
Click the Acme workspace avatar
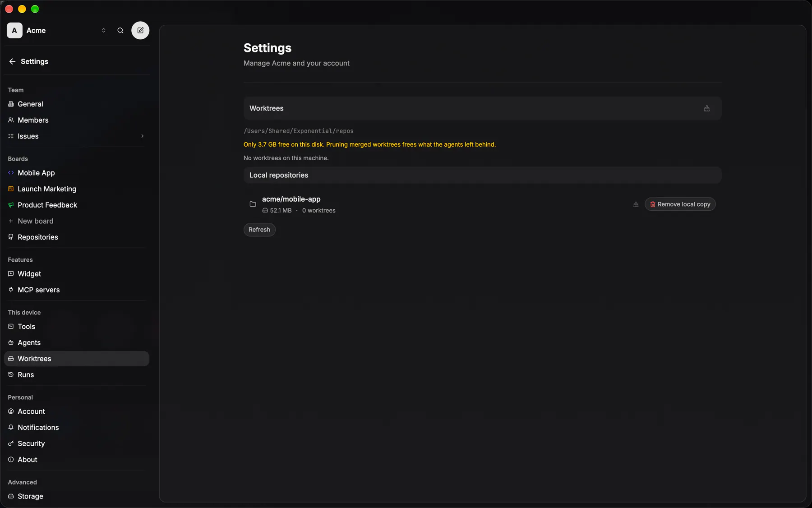click(x=14, y=31)
